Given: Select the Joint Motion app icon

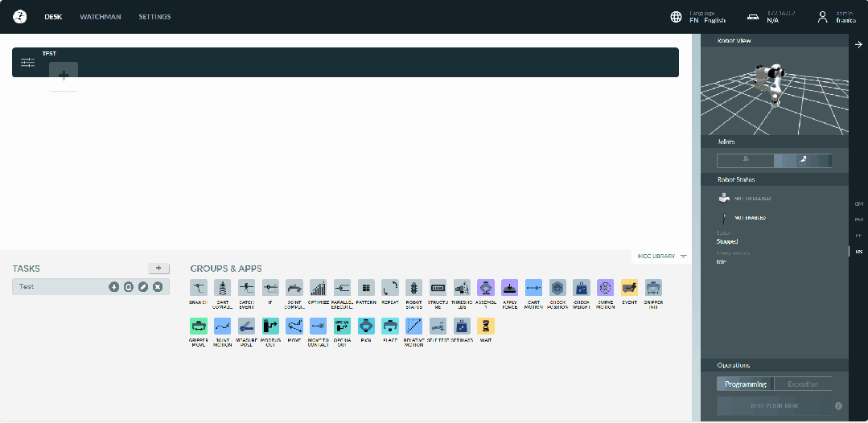Looking at the screenshot, I should (x=222, y=326).
